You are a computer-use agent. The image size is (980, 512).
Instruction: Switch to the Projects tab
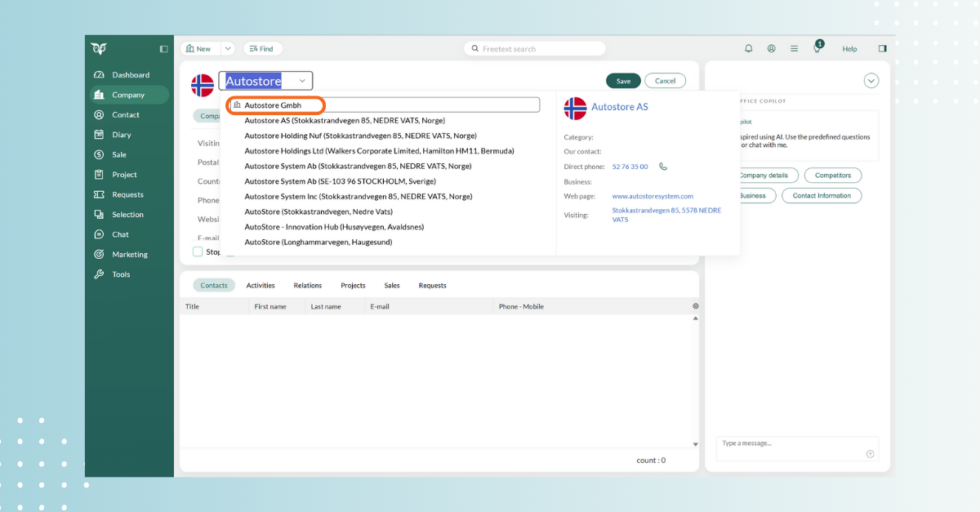pyautogui.click(x=353, y=286)
